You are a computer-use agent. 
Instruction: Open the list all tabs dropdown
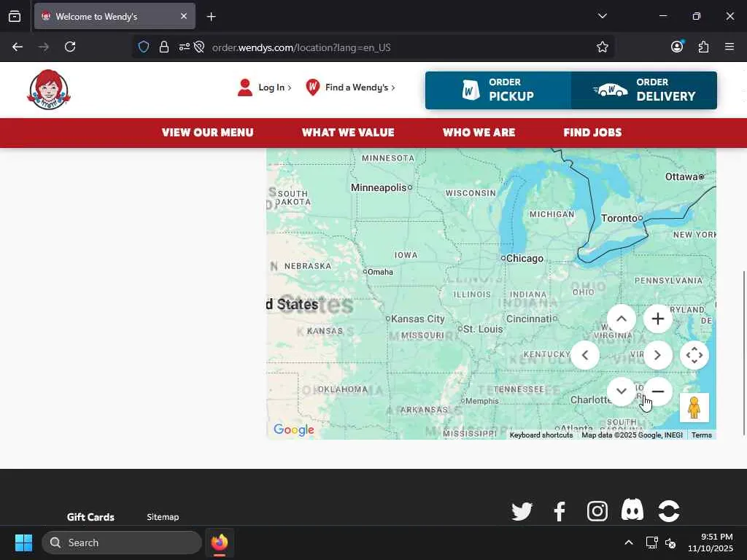click(602, 16)
